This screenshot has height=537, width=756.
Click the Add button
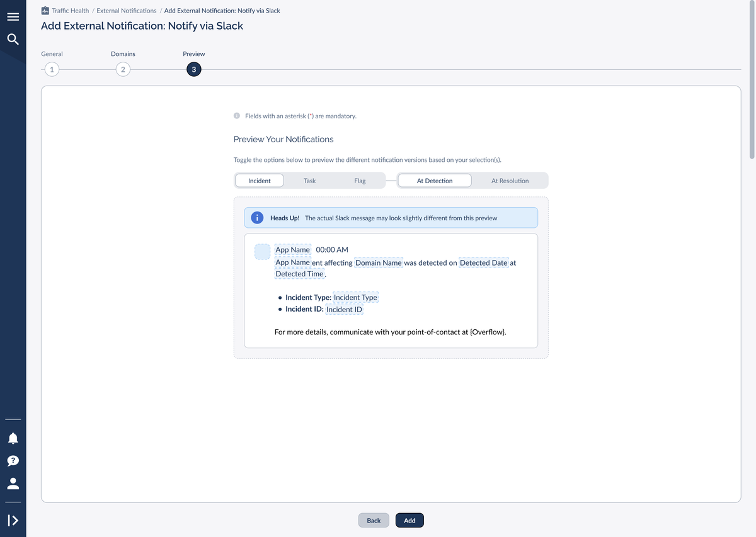click(409, 521)
